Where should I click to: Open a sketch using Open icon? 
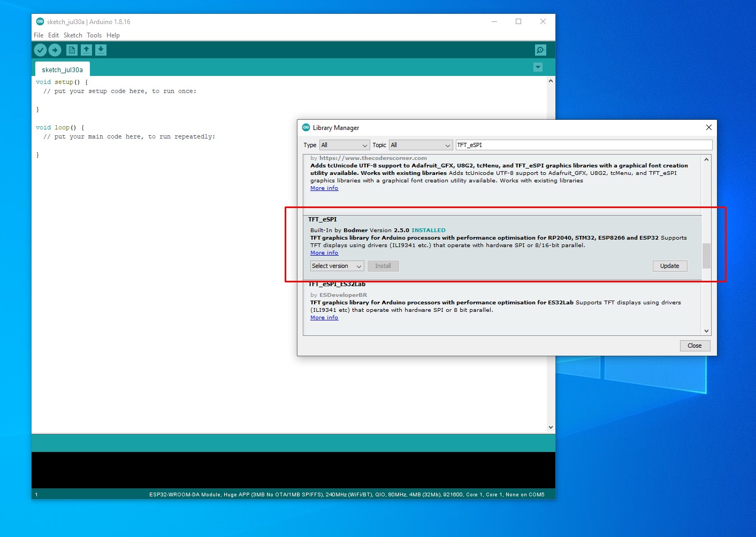tap(86, 50)
